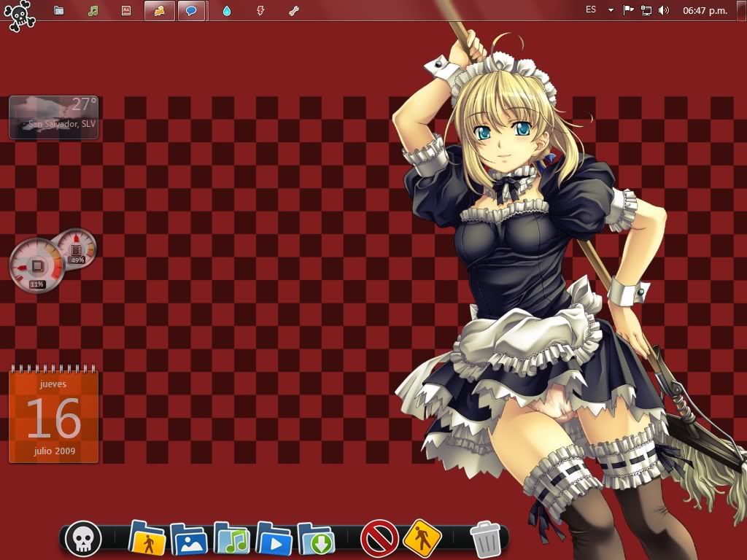Screen dimensions: 747x560
Task: Click the 06:47 p.m. clock
Action: [x=705, y=10]
